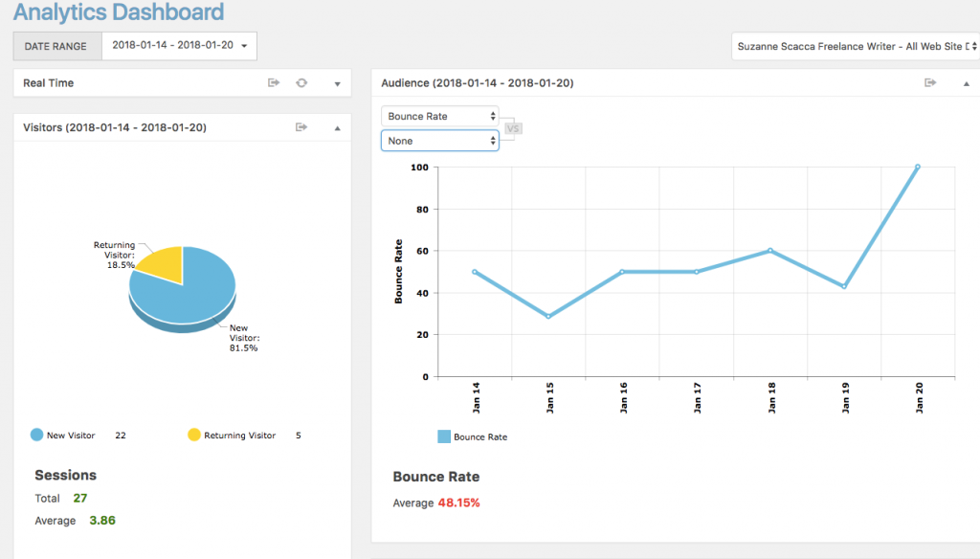Click the Analytics Dashboard heading
This screenshot has height=559, width=980.
coord(119,13)
